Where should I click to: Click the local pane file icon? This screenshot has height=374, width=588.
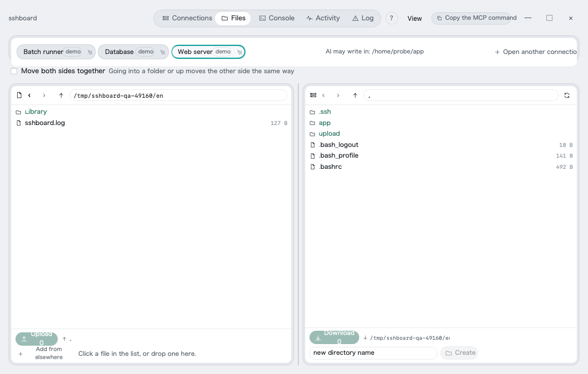click(x=19, y=95)
